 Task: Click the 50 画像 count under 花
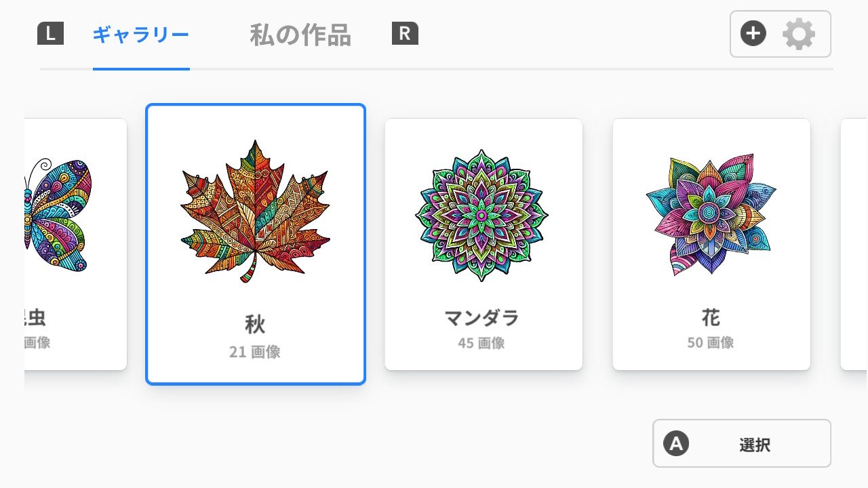711,342
